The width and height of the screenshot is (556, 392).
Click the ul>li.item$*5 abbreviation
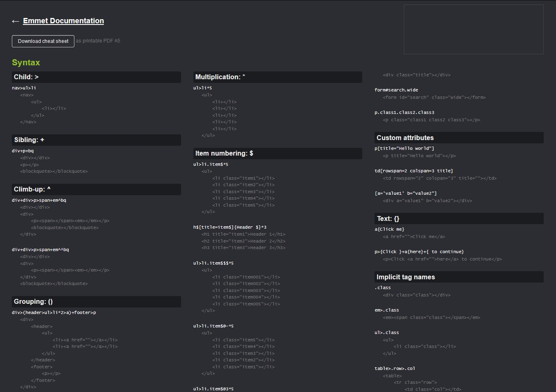(x=211, y=164)
